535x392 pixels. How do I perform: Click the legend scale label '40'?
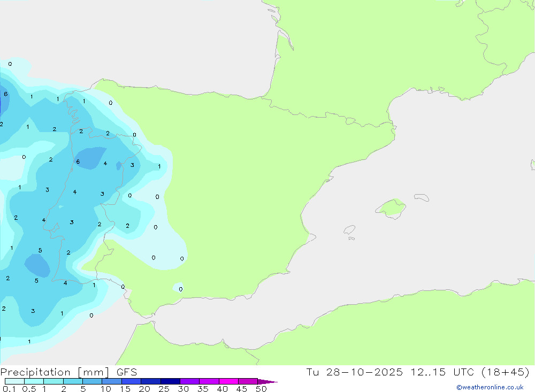click(x=222, y=389)
